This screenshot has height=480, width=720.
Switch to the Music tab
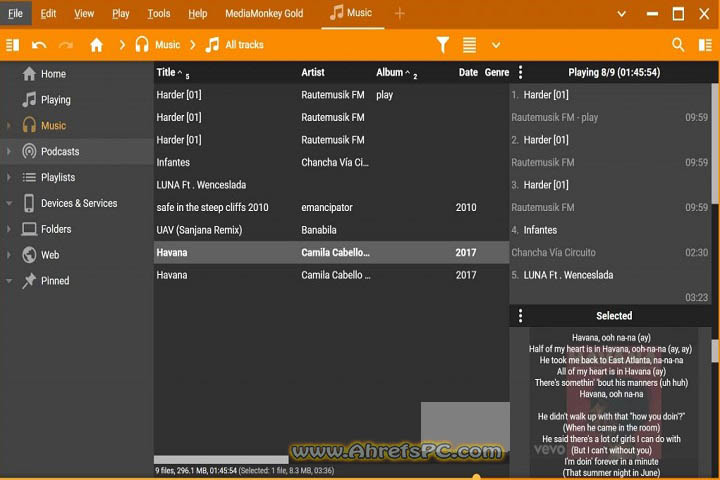tap(352, 14)
